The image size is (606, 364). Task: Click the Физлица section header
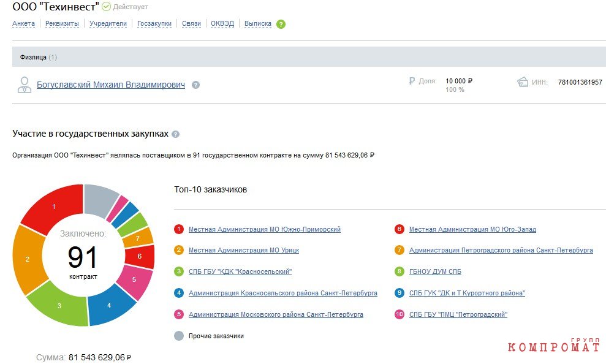pos(309,57)
